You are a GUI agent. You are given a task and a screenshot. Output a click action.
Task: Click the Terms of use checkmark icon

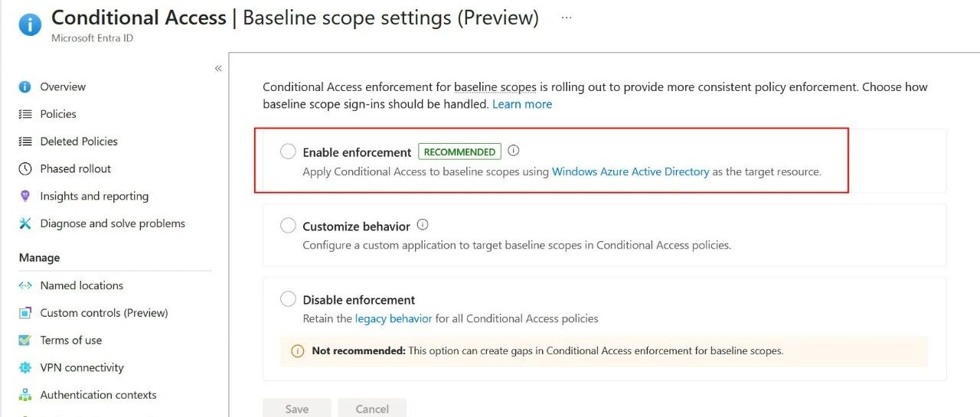pos(25,340)
